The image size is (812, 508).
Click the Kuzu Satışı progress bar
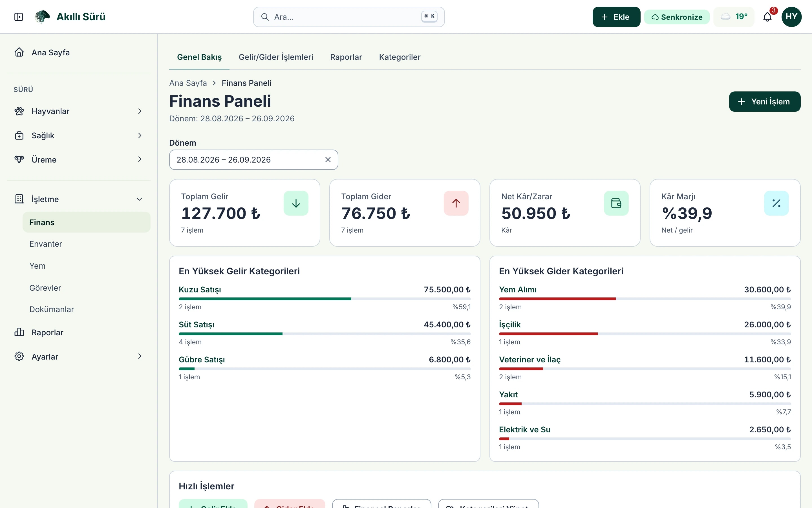tap(325, 299)
